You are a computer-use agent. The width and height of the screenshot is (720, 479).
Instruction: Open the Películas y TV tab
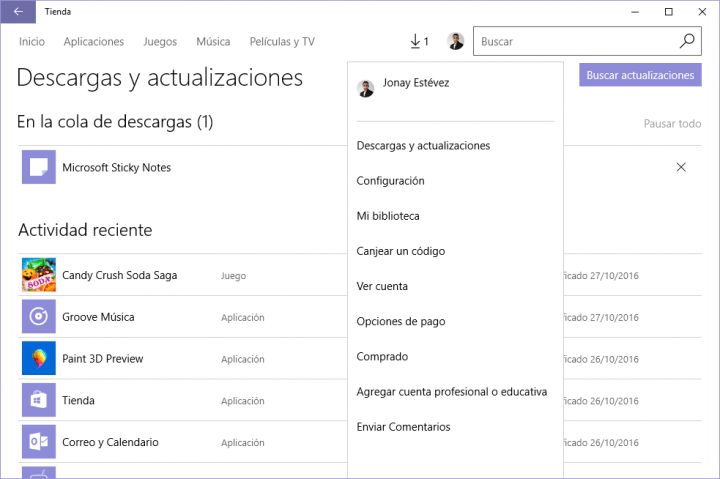(x=282, y=42)
